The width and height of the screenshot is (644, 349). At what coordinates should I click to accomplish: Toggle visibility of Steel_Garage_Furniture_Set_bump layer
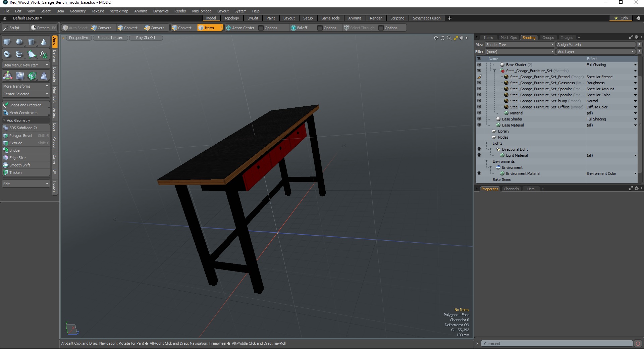pyautogui.click(x=479, y=101)
